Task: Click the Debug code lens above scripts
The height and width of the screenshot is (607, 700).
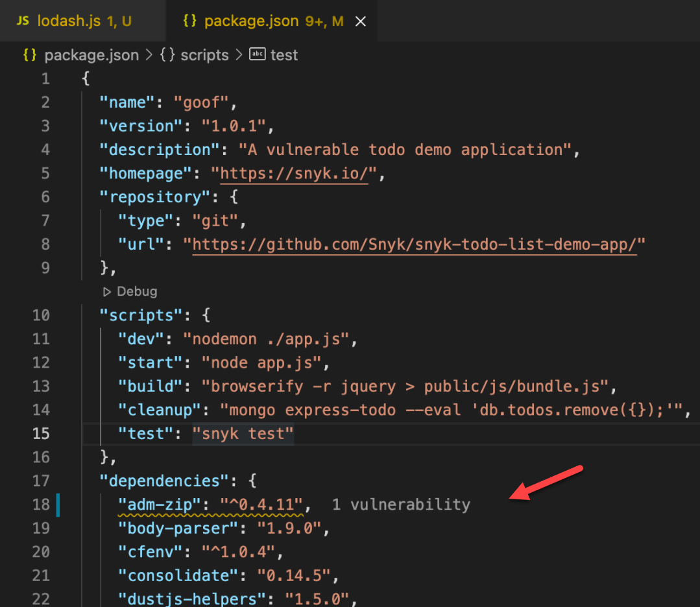Action: [137, 291]
